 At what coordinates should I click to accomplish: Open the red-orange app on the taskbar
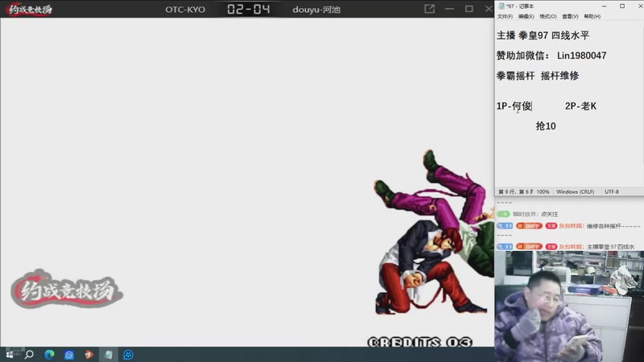click(89, 355)
